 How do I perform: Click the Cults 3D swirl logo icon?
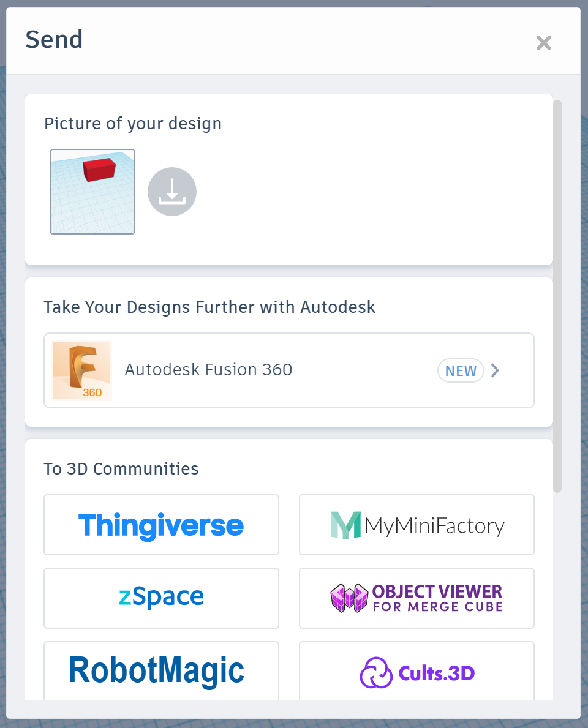[375, 673]
